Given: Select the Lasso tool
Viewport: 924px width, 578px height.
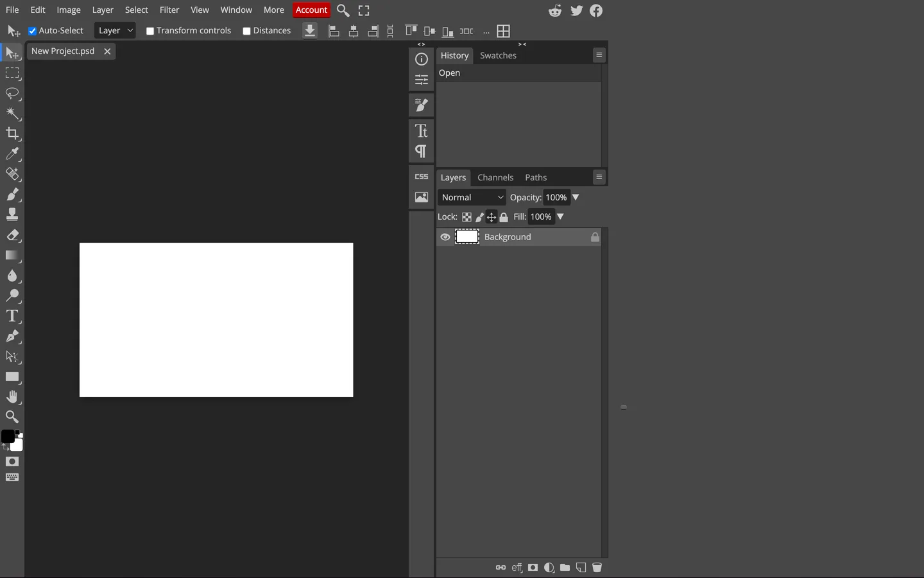Looking at the screenshot, I should click(x=12, y=94).
